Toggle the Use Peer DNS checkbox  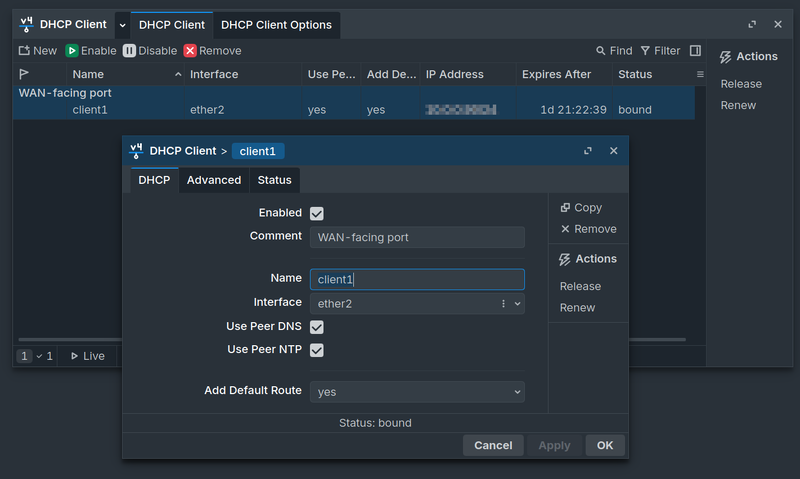(316, 327)
